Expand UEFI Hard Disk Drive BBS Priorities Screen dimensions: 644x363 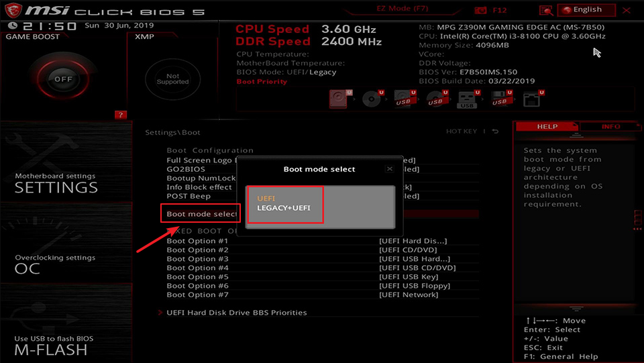click(x=237, y=313)
